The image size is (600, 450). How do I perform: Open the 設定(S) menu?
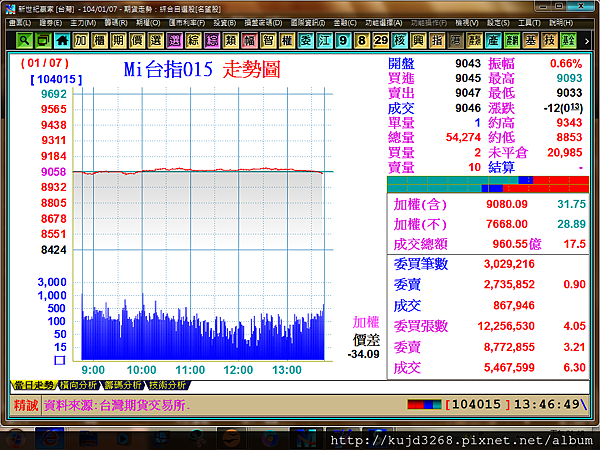(x=498, y=23)
